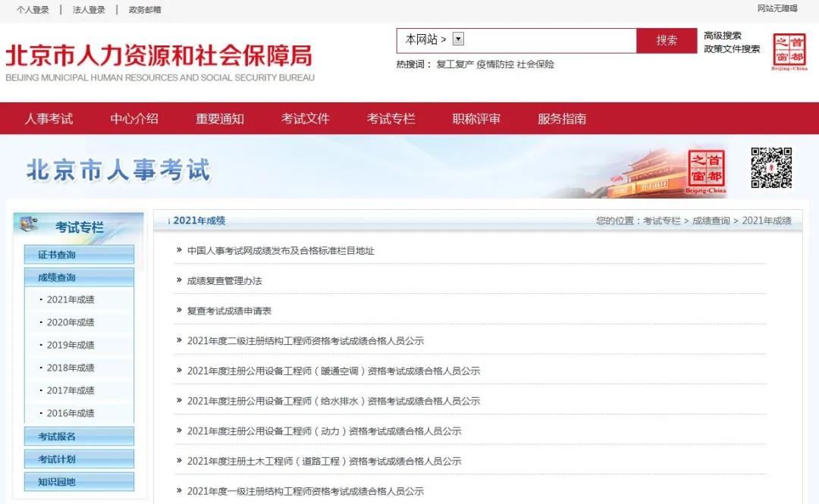Open 公用设备工程师（动力）results announcement

[x=325, y=431]
